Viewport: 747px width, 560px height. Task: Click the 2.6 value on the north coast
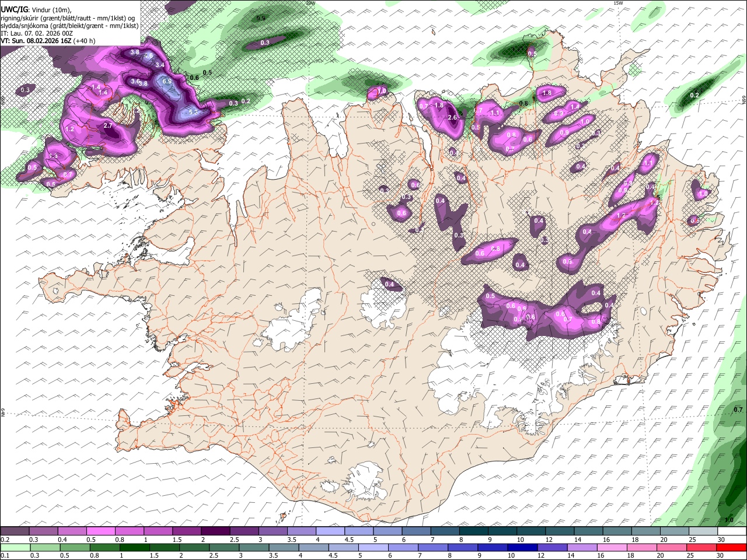[452, 117]
